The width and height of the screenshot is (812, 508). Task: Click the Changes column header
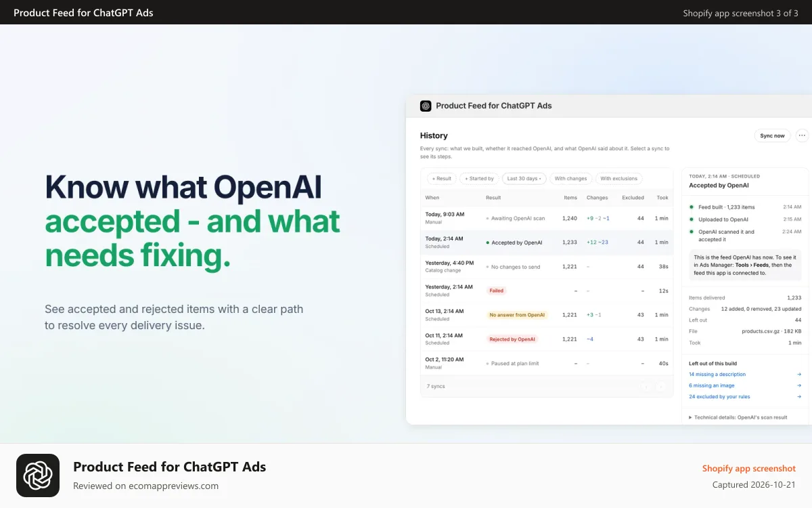[x=597, y=198]
